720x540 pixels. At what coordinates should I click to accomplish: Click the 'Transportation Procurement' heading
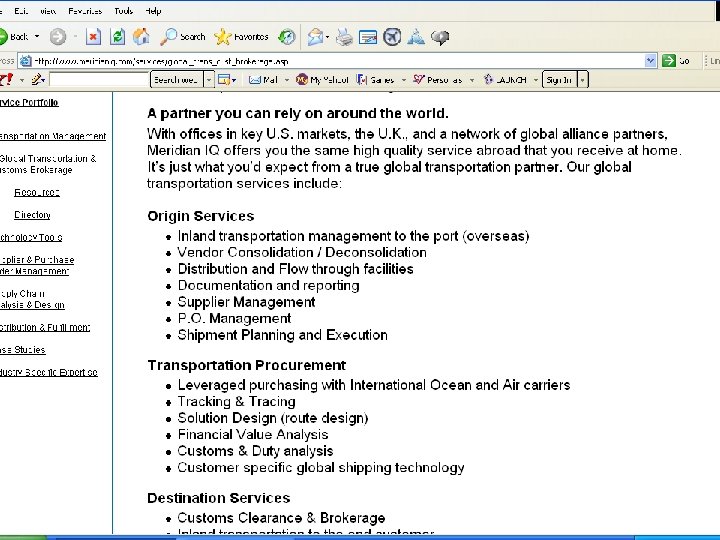point(247,366)
